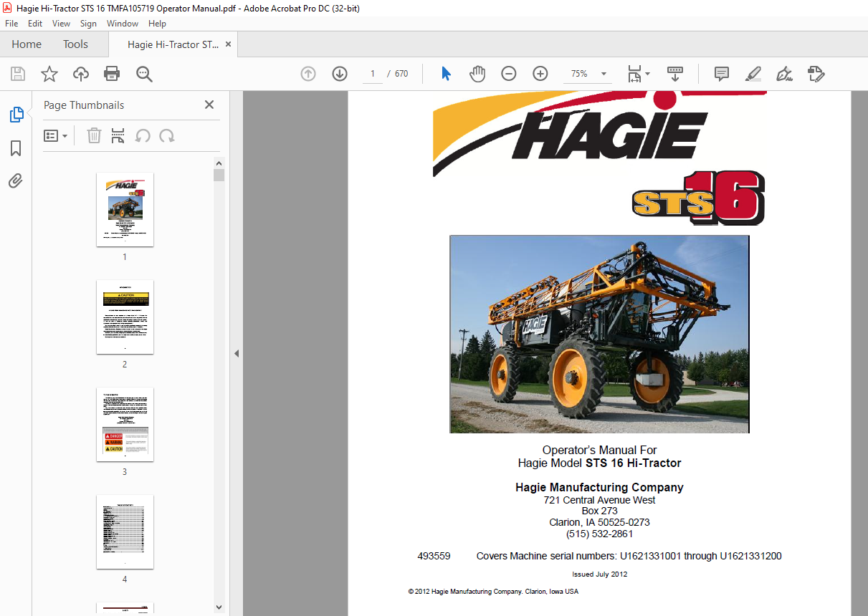The height and width of the screenshot is (616, 868).
Task: Select the Highlight text pen tool
Action: (x=753, y=74)
